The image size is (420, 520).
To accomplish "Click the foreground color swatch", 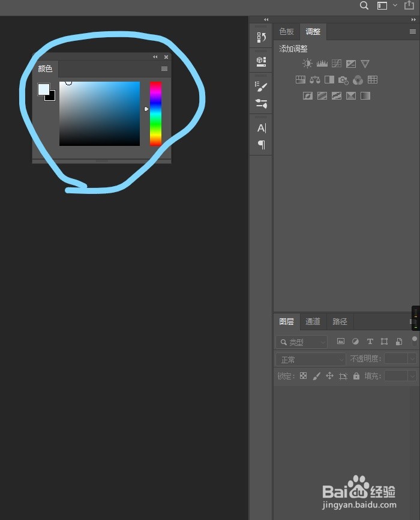I will [x=43, y=88].
